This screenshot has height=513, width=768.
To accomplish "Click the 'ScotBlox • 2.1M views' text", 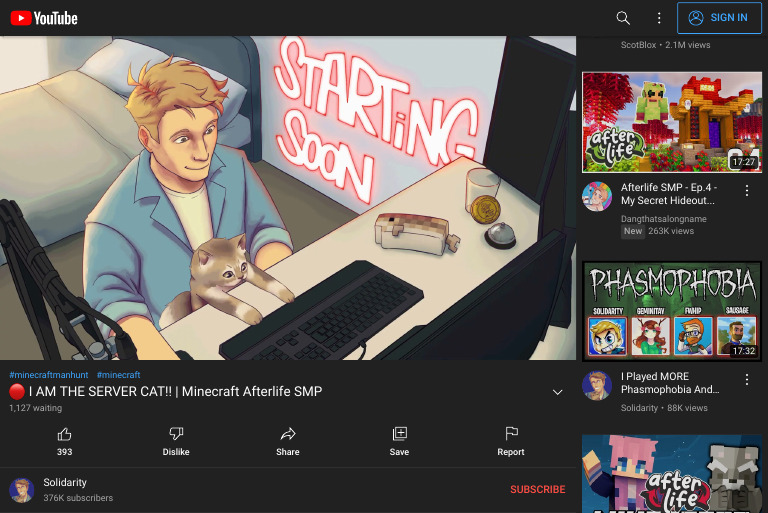I will (665, 45).
